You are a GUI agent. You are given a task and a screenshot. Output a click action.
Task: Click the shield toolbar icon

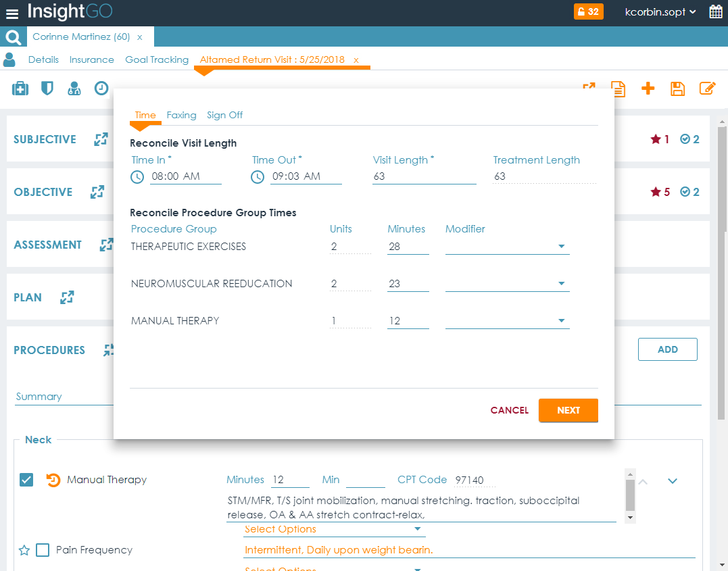coord(47,89)
